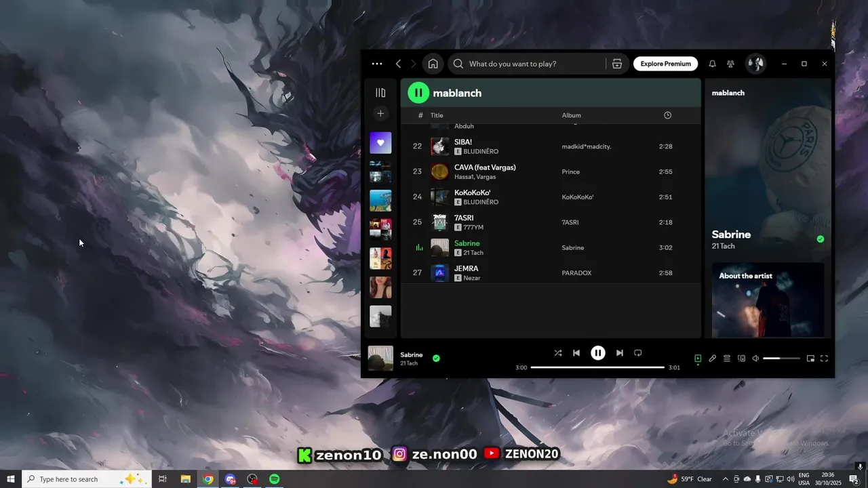Viewport: 868px width, 488px height.
Task: Enter full screen mode
Action: (x=825, y=359)
